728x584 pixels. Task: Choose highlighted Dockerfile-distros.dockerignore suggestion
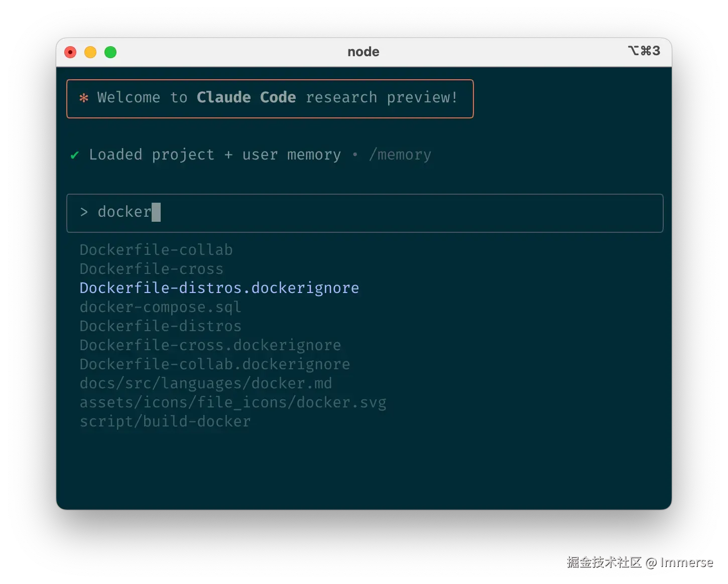[x=219, y=288]
